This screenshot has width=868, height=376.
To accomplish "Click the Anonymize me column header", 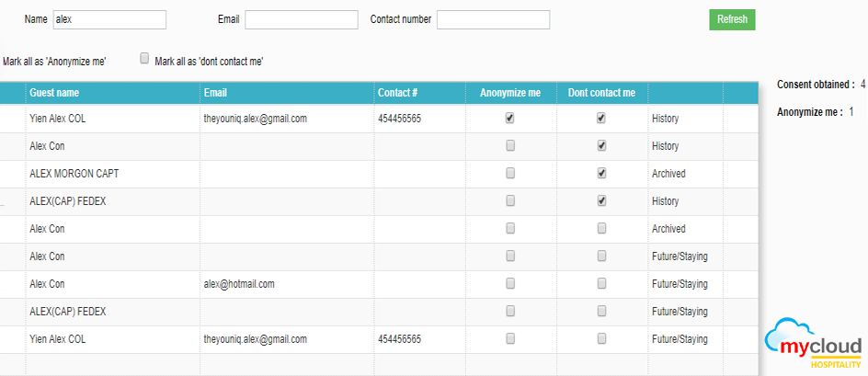I will pos(510,93).
